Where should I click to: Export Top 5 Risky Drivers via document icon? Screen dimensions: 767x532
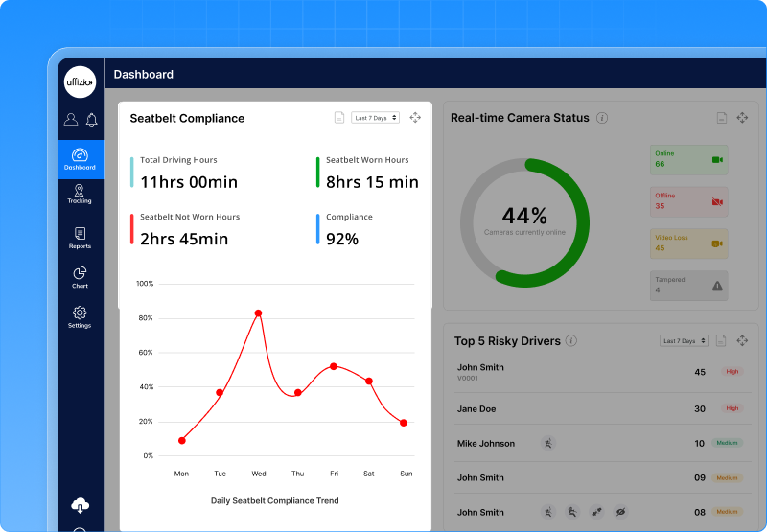[721, 340]
